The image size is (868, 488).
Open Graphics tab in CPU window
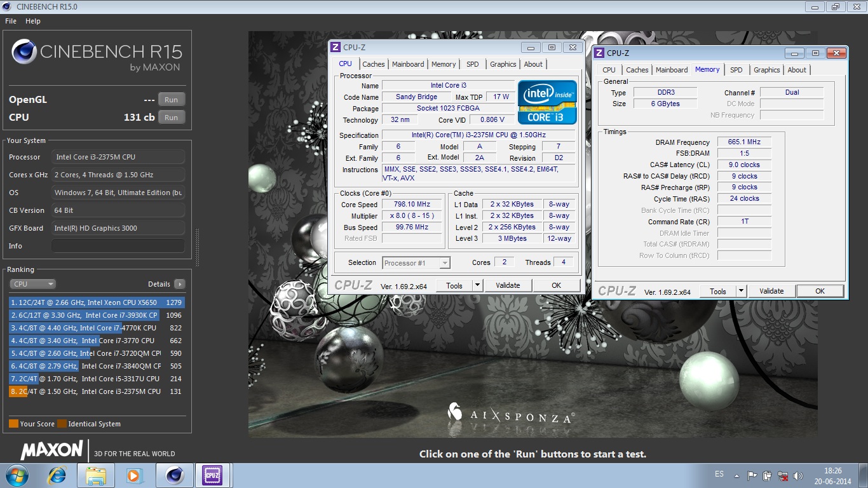coord(503,64)
